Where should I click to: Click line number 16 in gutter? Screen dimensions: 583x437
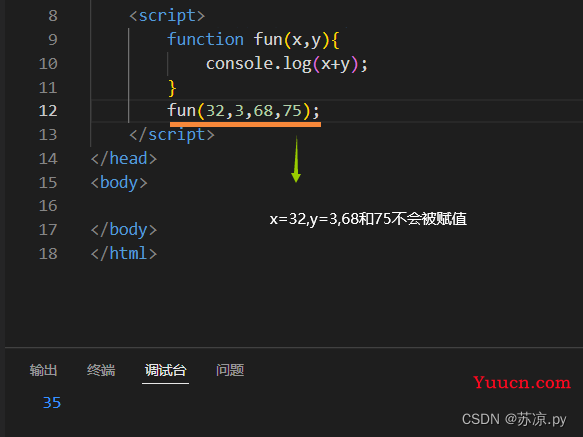48,206
